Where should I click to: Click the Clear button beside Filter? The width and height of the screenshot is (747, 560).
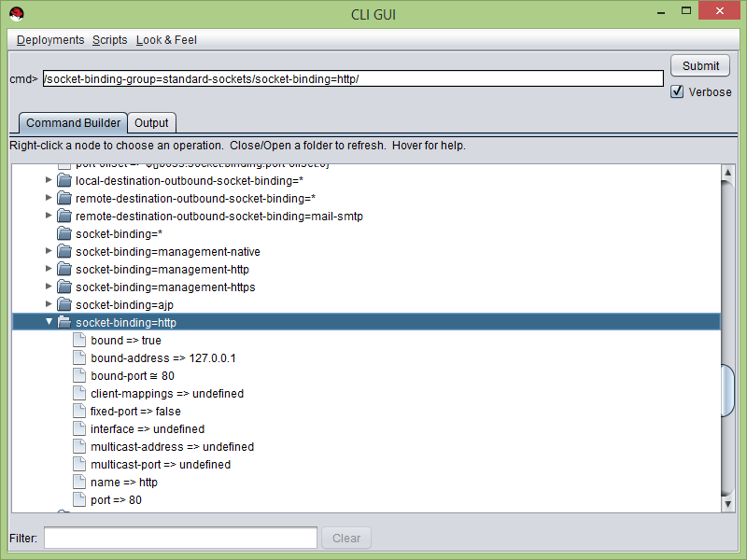345,538
